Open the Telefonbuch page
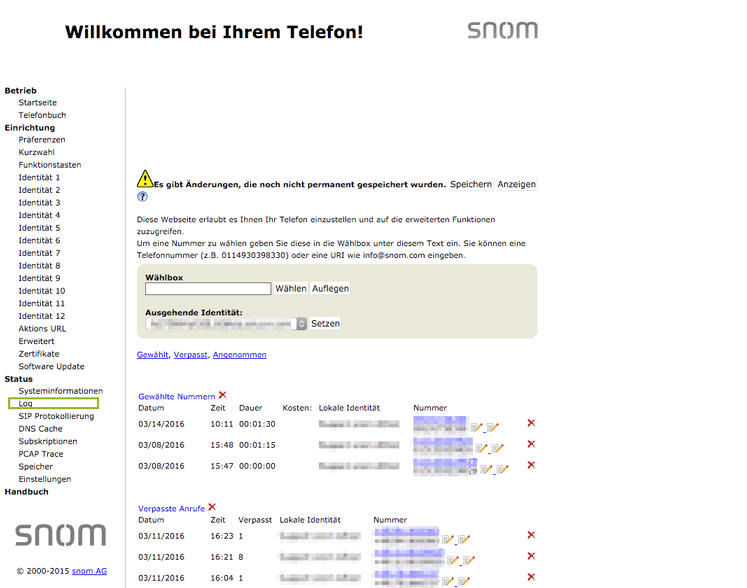This screenshot has height=588, width=747. pyautogui.click(x=42, y=115)
